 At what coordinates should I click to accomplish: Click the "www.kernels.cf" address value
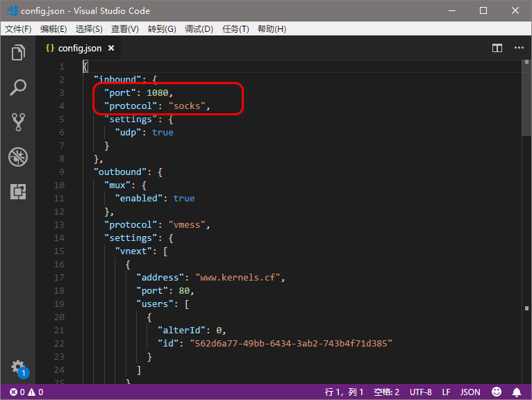pos(238,278)
